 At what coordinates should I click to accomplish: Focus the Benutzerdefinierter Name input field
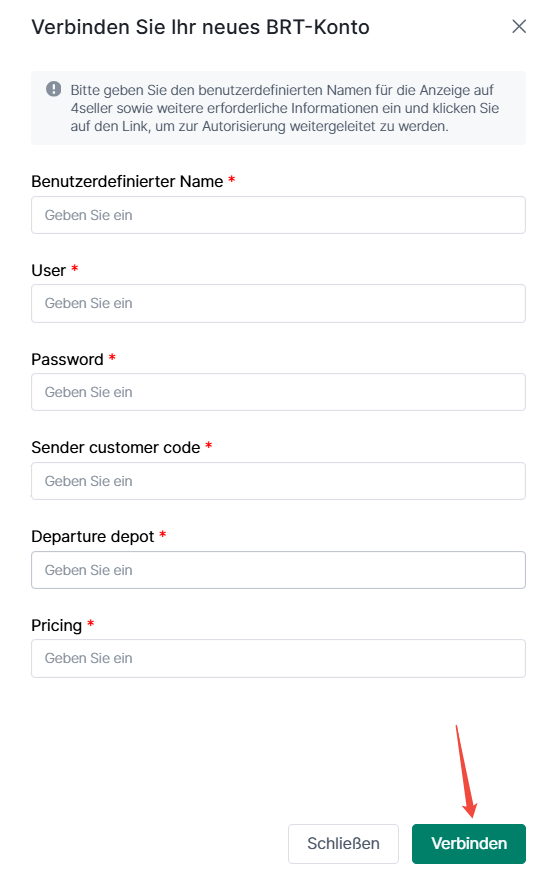click(x=278, y=215)
